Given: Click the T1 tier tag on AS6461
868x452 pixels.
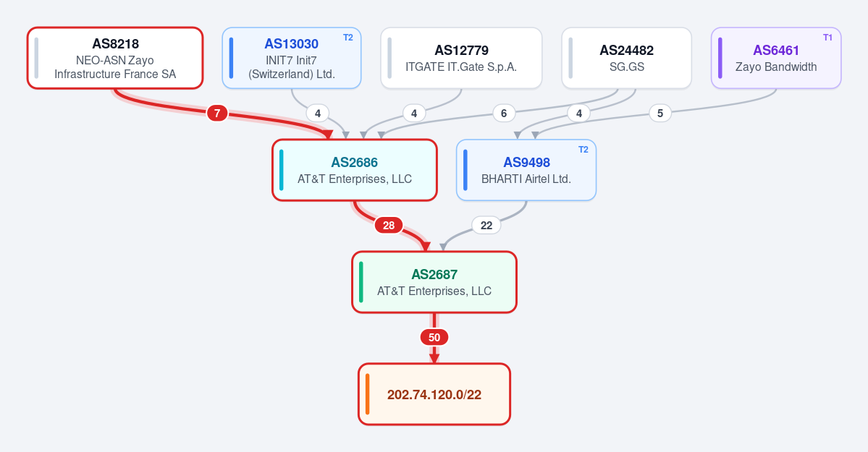Looking at the screenshot, I should (827, 38).
